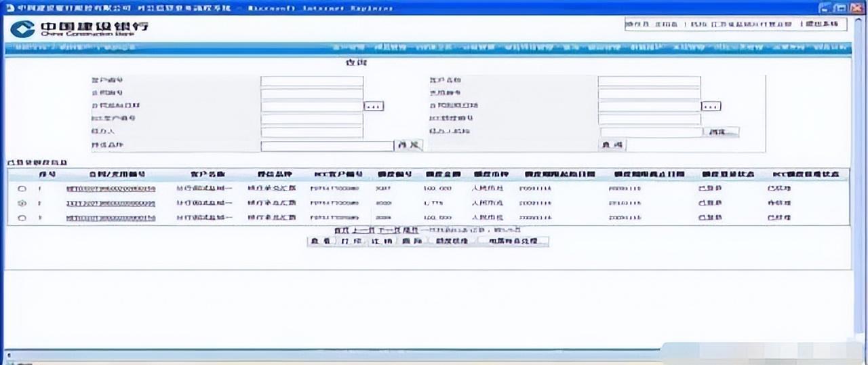Focus the second left-column query input field
The width and height of the screenshot is (868, 365).
point(312,94)
